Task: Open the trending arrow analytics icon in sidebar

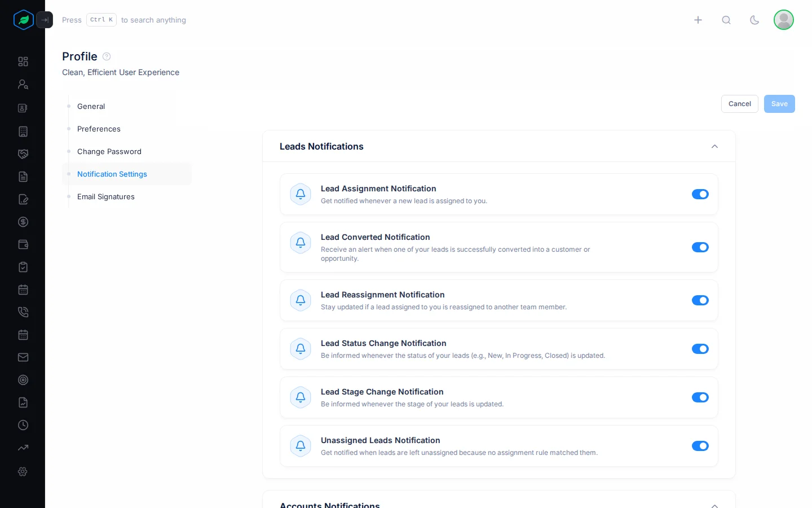Action: click(x=23, y=448)
